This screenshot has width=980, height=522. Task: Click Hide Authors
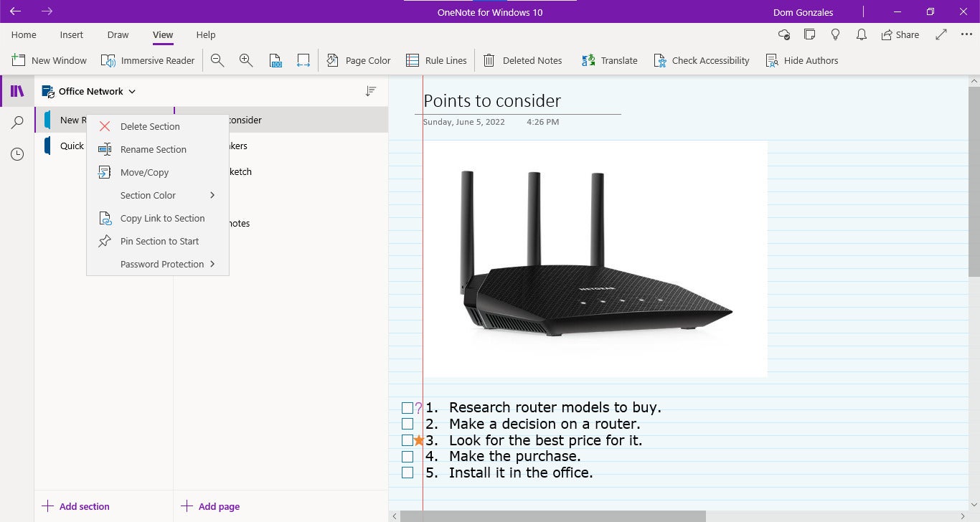click(802, 60)
